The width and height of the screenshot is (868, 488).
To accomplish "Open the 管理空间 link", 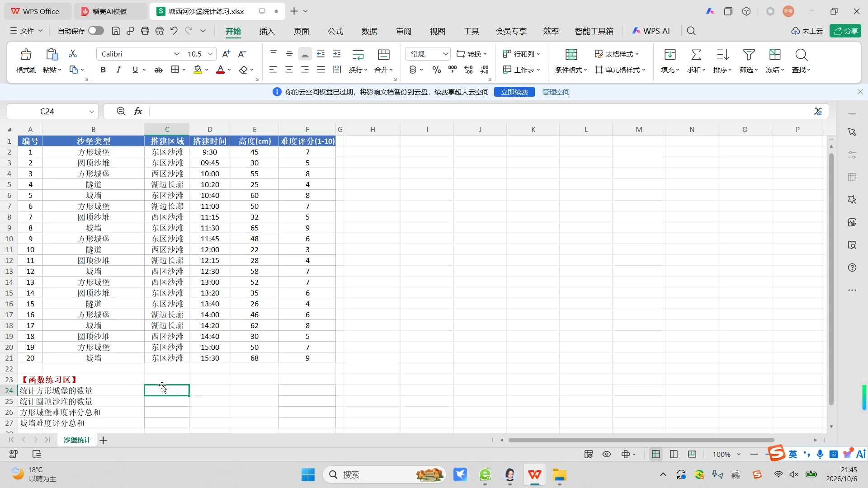I will (556, 92).
